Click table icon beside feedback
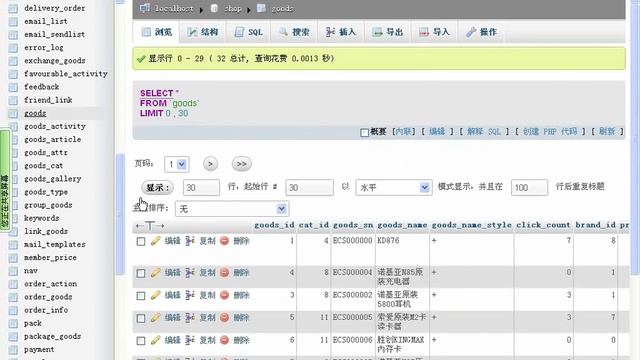Screen dimensions: 640x360 click(13, 87)
